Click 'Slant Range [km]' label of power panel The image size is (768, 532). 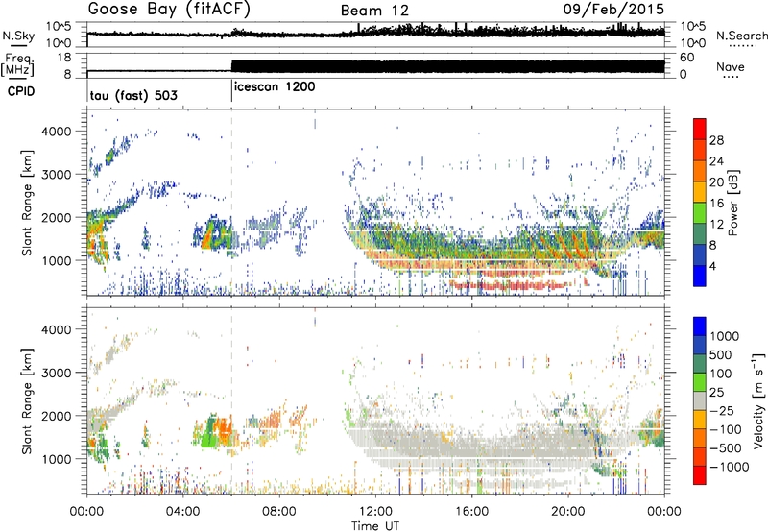pos(27,203)
